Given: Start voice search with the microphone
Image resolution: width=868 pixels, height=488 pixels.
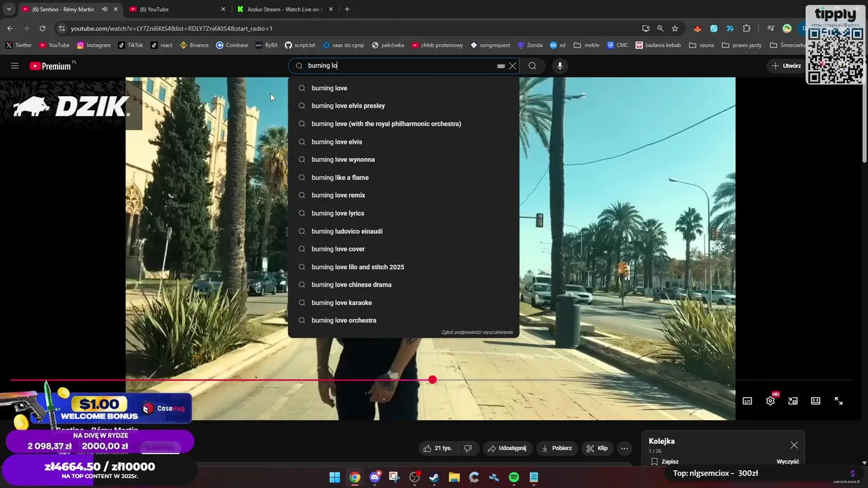Looking at the screenshot, I should point(559,66).
